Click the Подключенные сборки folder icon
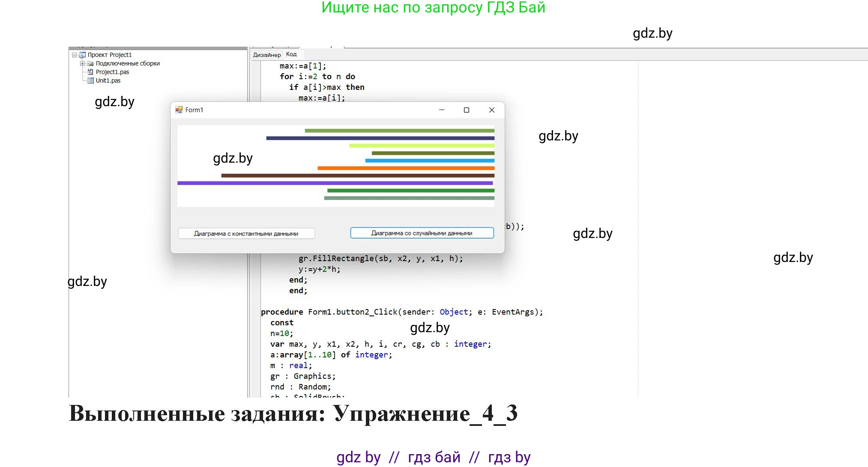The width and height of the screenshot is (868, 467). coord(90,63)
